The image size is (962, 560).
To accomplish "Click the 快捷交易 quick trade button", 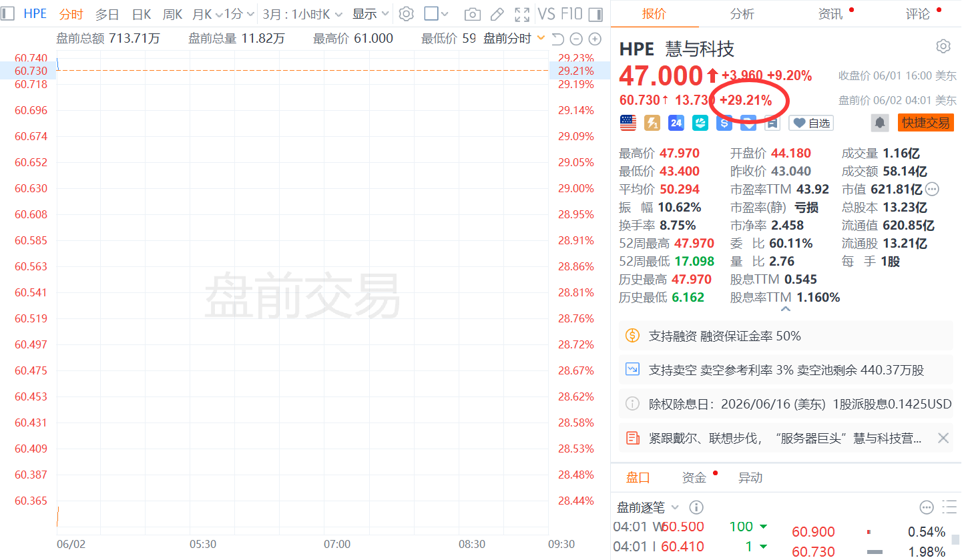I will (926, 123).
